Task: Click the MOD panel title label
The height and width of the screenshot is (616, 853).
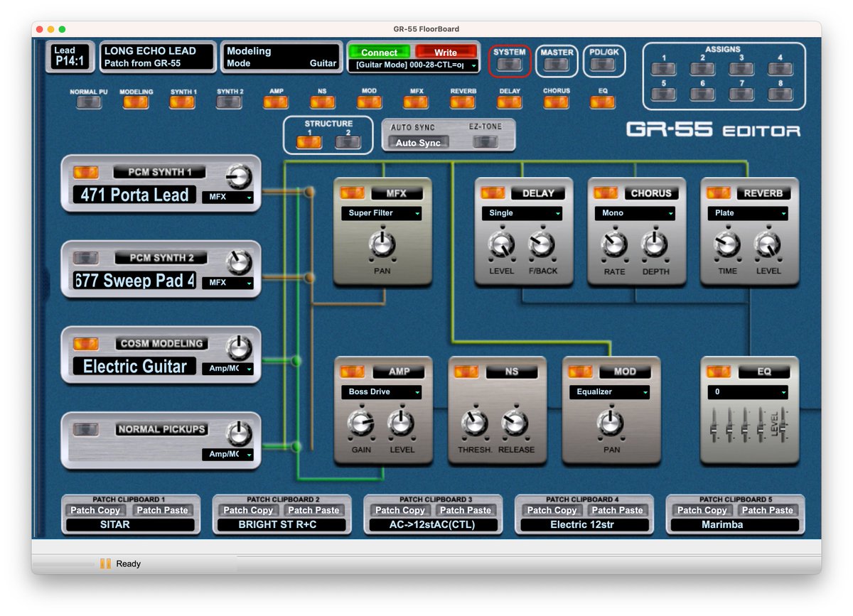Action: point(626,372)
